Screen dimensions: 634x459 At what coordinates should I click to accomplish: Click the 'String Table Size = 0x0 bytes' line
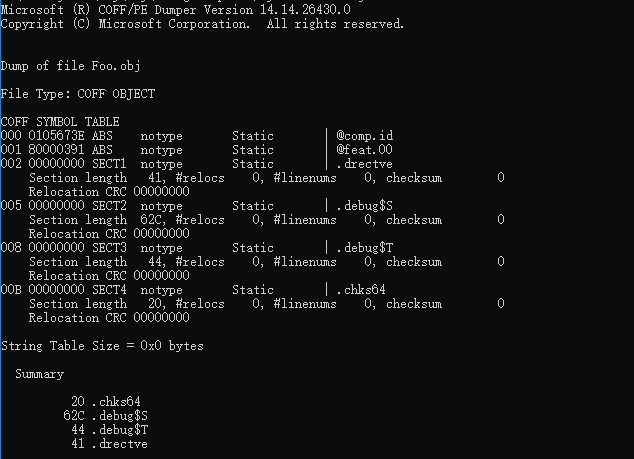(x=101, y=346)
